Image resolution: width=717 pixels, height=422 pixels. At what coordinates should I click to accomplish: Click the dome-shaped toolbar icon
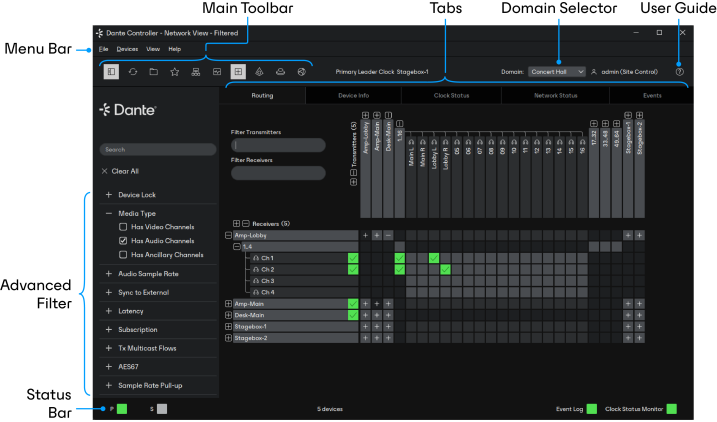tap(280, 72)
